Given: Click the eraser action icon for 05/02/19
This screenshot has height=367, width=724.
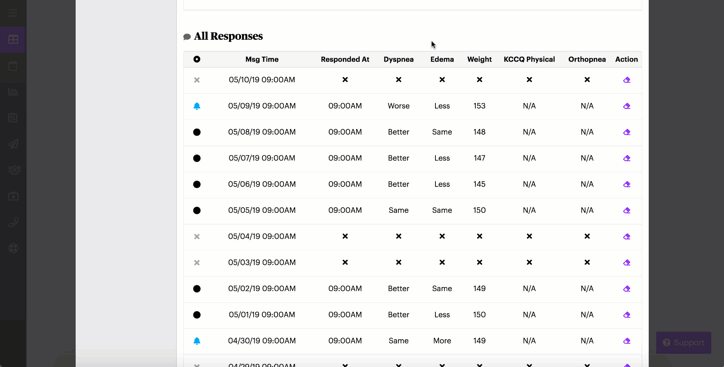Looking at the screenshot, I should pos(627,289).
